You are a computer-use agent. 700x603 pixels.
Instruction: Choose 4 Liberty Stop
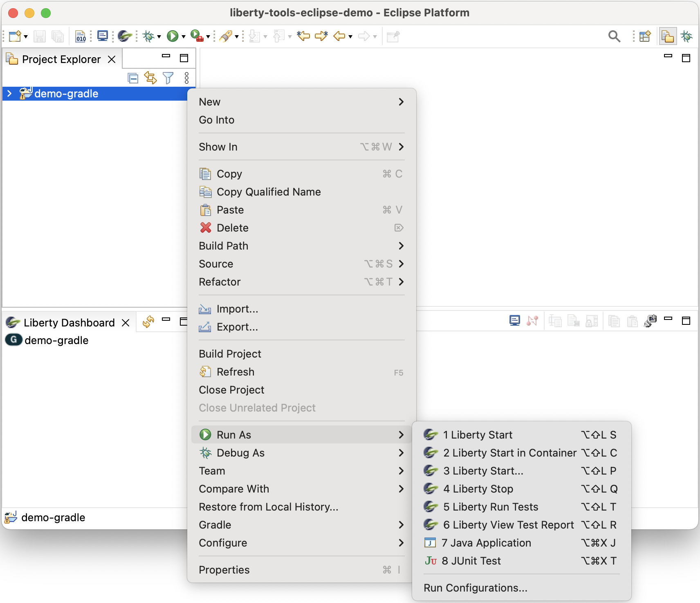tap(521, 489)
